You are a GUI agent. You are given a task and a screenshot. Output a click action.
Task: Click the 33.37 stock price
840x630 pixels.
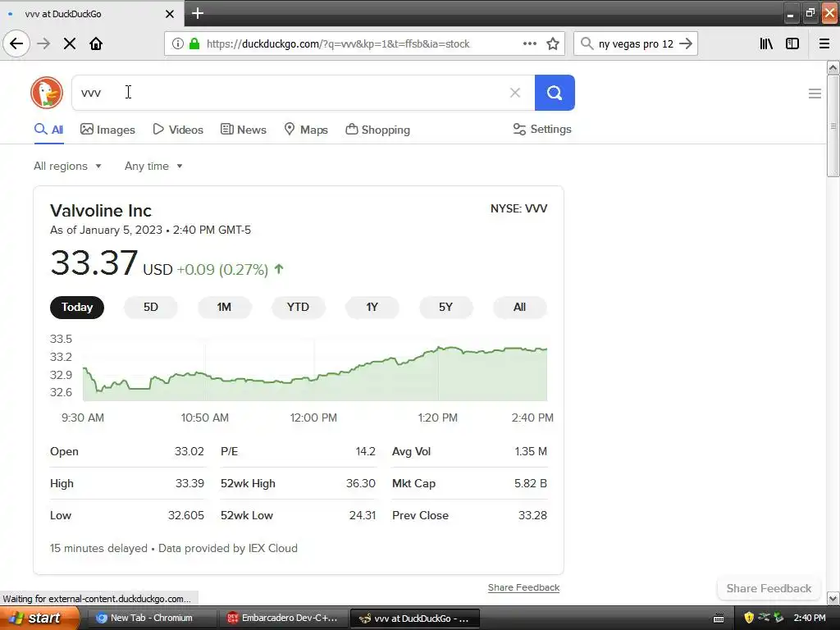(94, 262)
